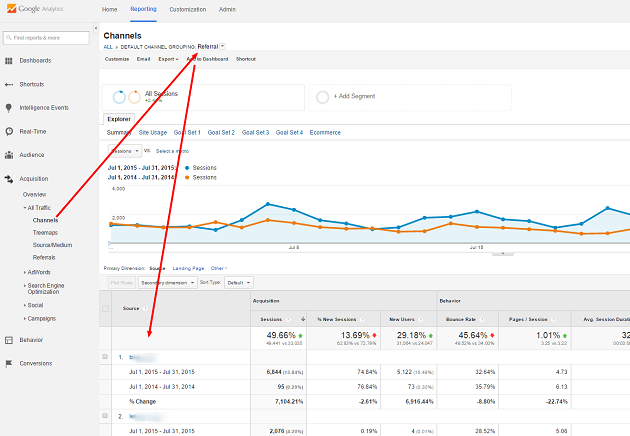
Task: Check the checkbox for row 2
Action: click(x=105, y=416)
